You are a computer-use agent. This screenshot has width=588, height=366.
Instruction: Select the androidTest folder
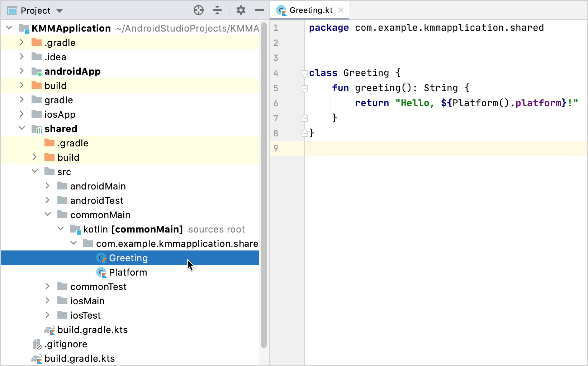(130, 201)
